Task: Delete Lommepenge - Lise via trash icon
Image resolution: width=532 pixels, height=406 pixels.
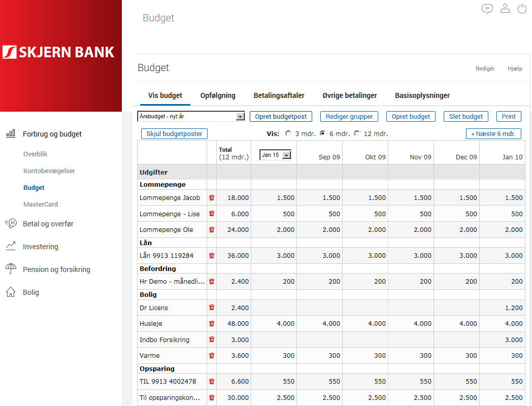Action: 212,213
